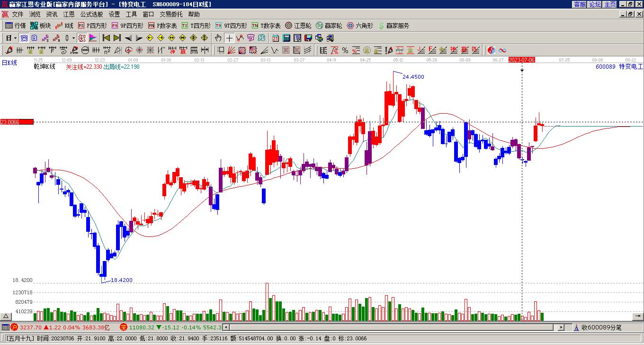Screen dimensions: 644x345
Task: Open the 设置 menu
Action: tap(114, 15)
